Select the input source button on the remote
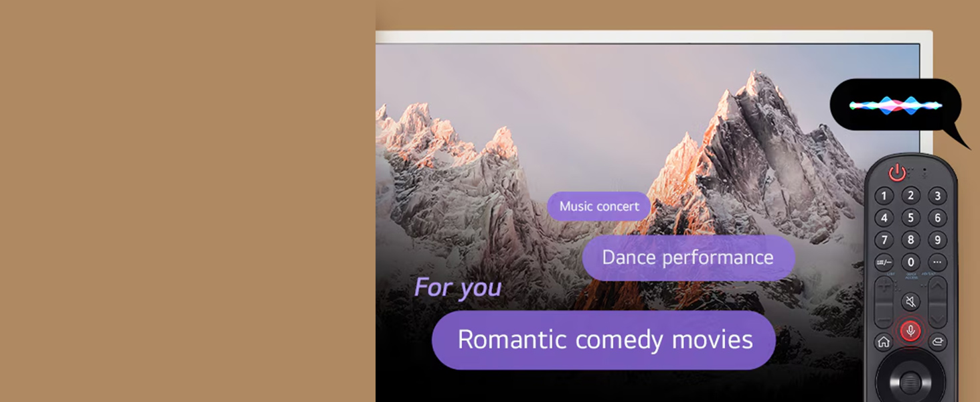The image size is (980, 402). point(937,342)
